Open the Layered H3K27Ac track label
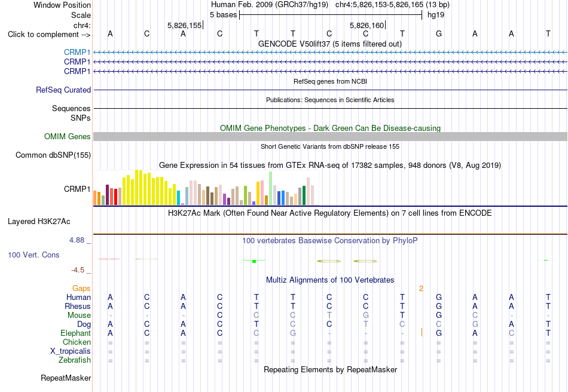 pos(39,222)
